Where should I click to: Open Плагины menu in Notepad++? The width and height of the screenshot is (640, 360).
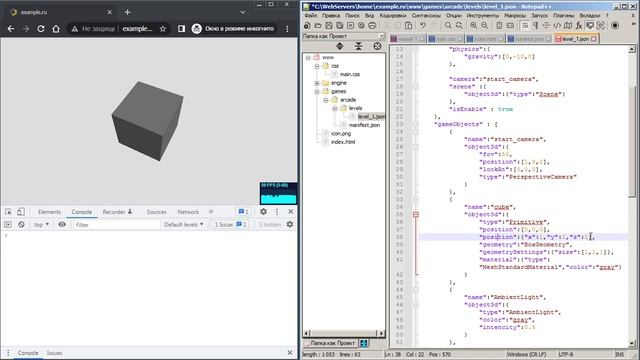pos(563,16)
